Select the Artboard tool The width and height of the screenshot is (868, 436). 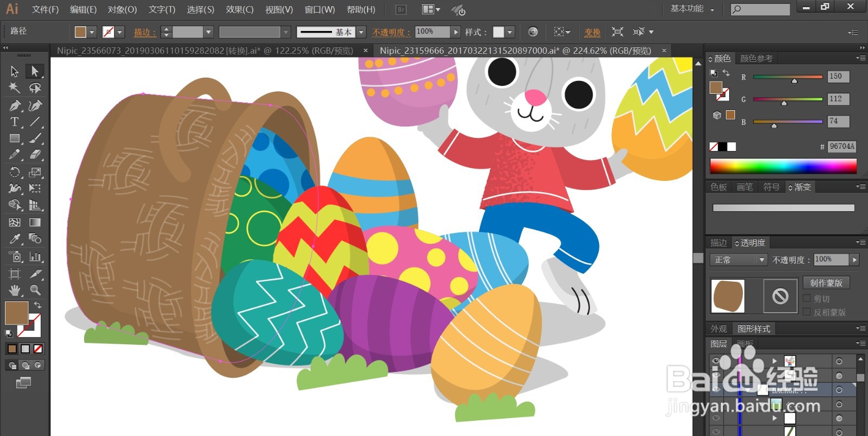[15, 274]
